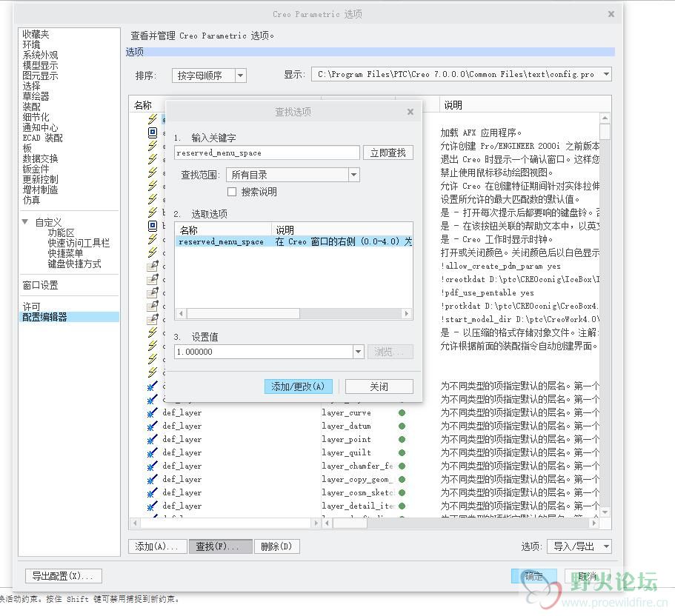Click the green status dot beside layer_quilt
The height and width of the screenshot is (616, 675).
tap(402, 452)
